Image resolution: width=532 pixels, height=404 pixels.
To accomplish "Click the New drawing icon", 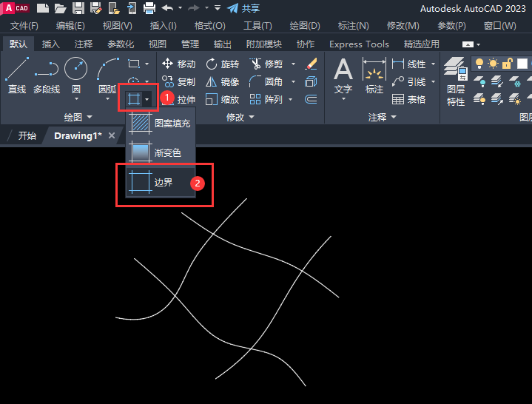I will point(43,8).
